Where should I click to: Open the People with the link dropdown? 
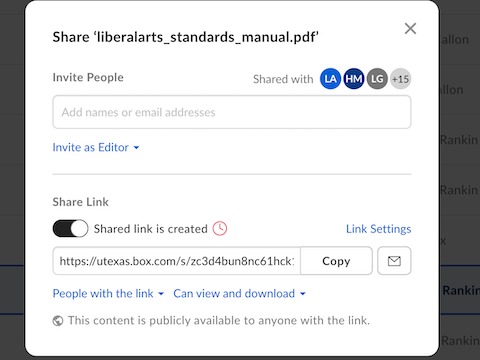click(108, 294)
